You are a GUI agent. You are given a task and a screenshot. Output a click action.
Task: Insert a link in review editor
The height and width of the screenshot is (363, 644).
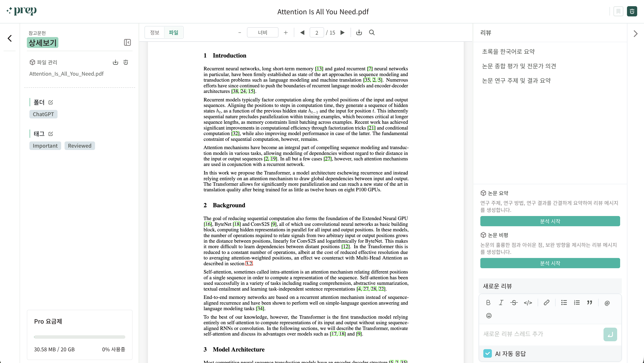click(546, 302)
